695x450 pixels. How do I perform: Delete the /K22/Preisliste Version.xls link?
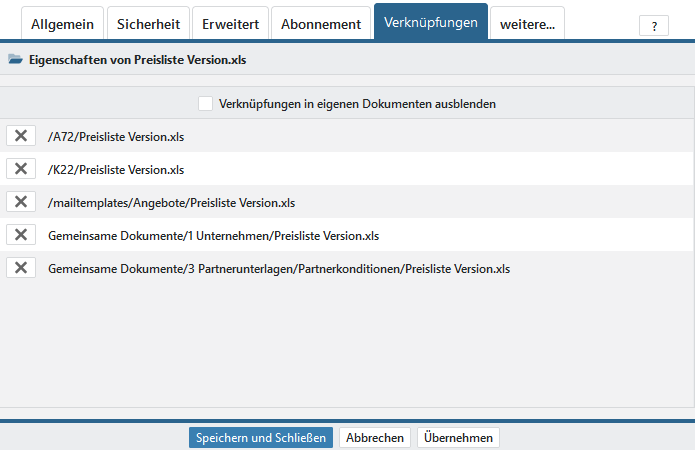click(20, 169)
